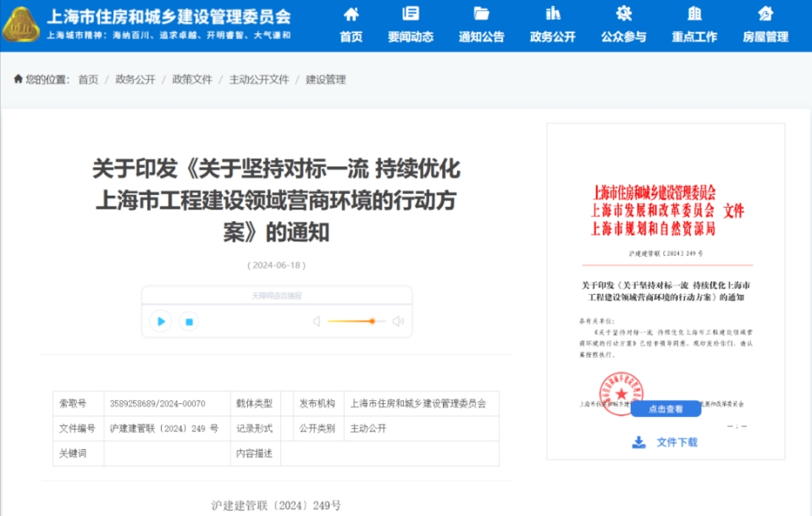The height and width of the screenshot is (516, 812).
Task: Click the 文件下载 download link
Action: tap(666, 442)
